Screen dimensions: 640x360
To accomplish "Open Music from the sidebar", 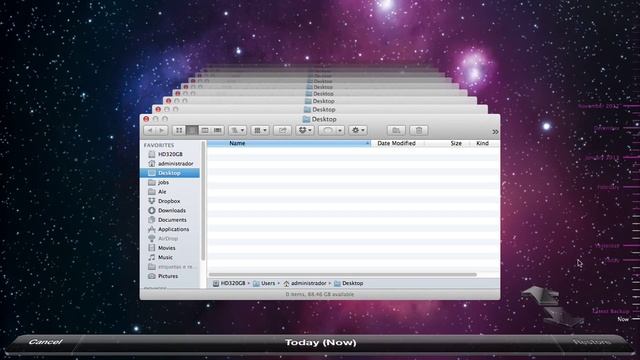I will [x=170, y=258].
